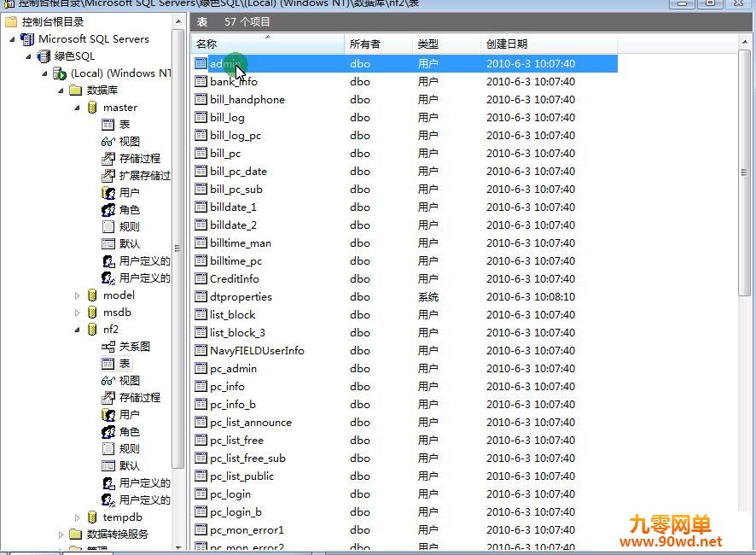The image size is (756, 555).
Task: Collapse the 数据库 folder node
Action: 61,91
